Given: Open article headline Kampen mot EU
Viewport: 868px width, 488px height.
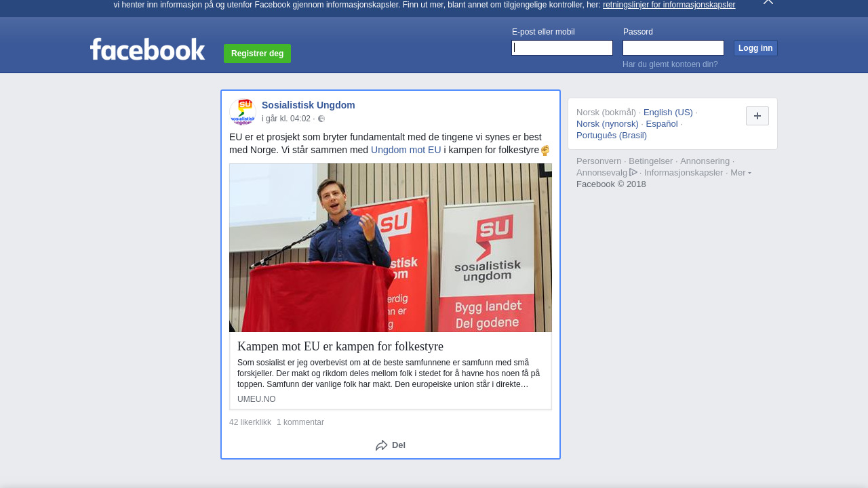Looking at the screenshot, I should point(340,346).
